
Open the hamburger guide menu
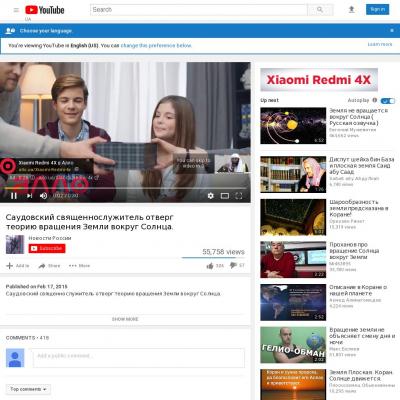coord(16,10)
